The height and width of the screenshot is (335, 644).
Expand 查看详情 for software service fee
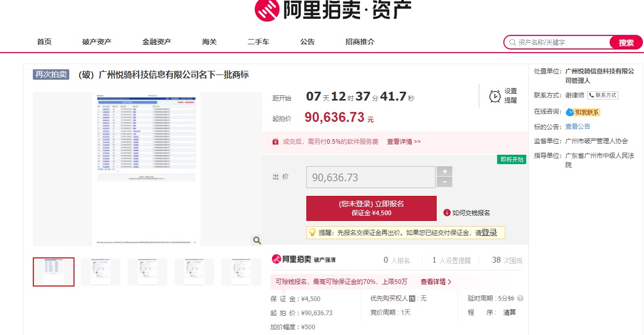pos(403,142)
